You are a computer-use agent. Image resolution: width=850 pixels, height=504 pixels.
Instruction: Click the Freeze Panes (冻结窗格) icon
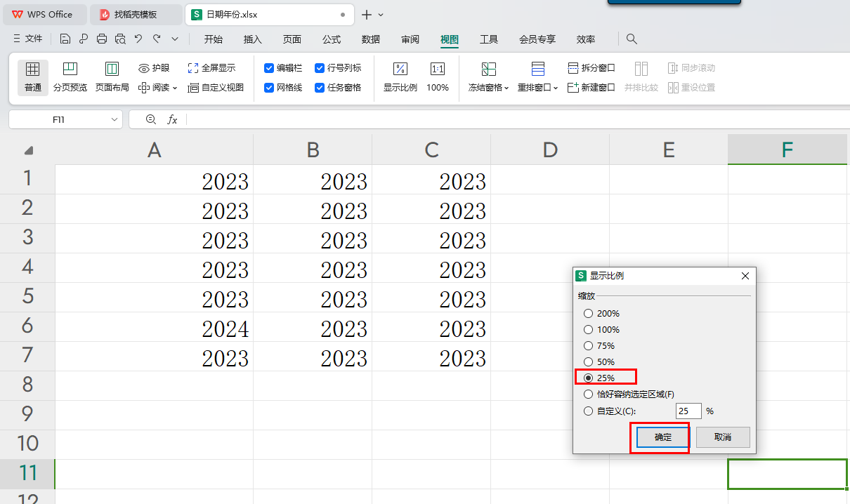coord(488,69)
